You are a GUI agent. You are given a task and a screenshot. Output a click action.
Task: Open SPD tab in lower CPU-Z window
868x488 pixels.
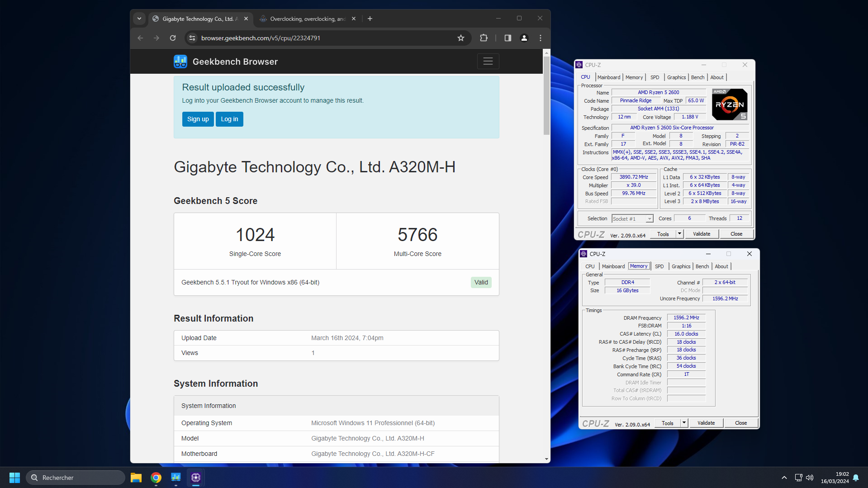coord(659,266)
